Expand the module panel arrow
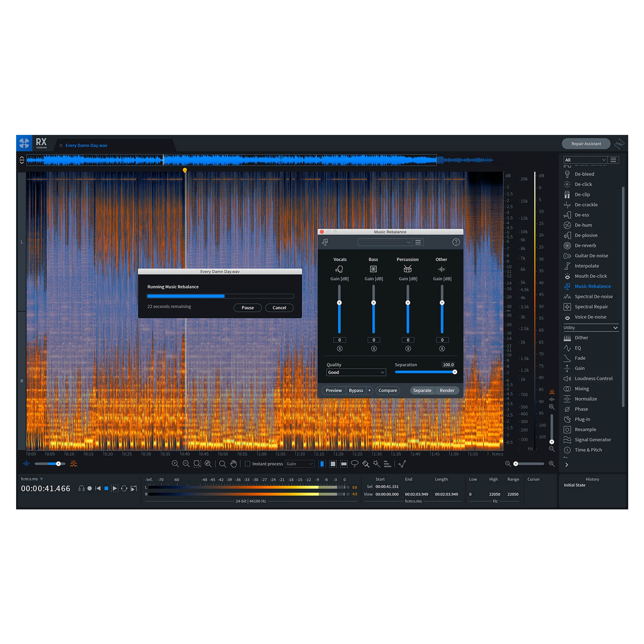The width and height of the screenshot is (644, 644). coord(567,465)
